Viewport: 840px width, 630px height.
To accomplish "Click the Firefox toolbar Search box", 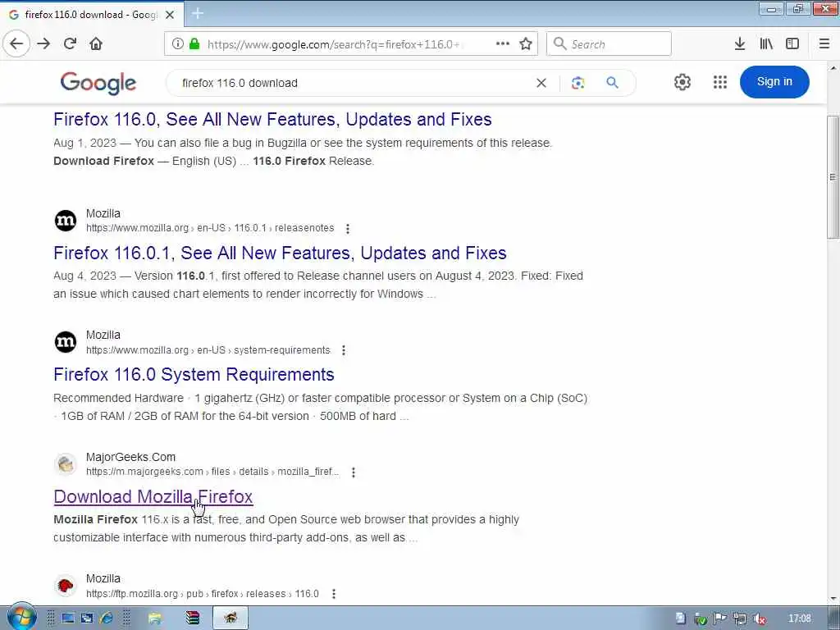I will [609, 44].
